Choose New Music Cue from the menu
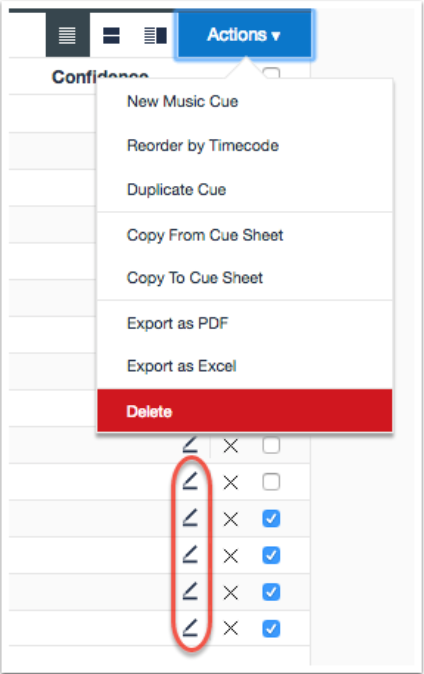Image resolution: width=424 pixels, height=674 pixels. [x=182, y=101]
